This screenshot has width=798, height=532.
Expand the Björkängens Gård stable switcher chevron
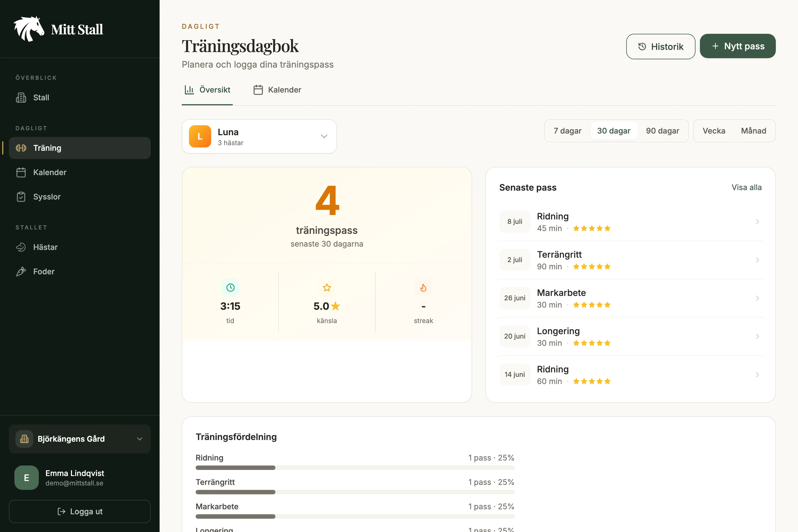click(139, 439)
